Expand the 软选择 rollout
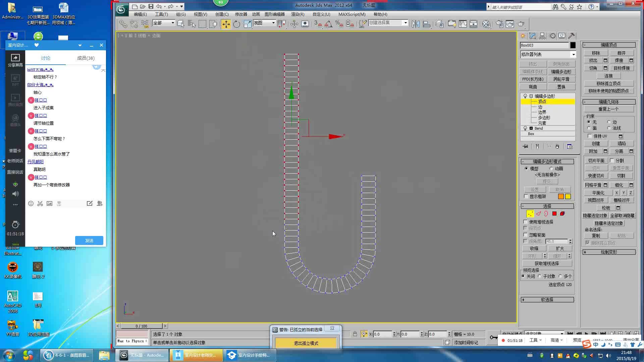The width and height of the screenshot is (644, 362). pos(547,300)
